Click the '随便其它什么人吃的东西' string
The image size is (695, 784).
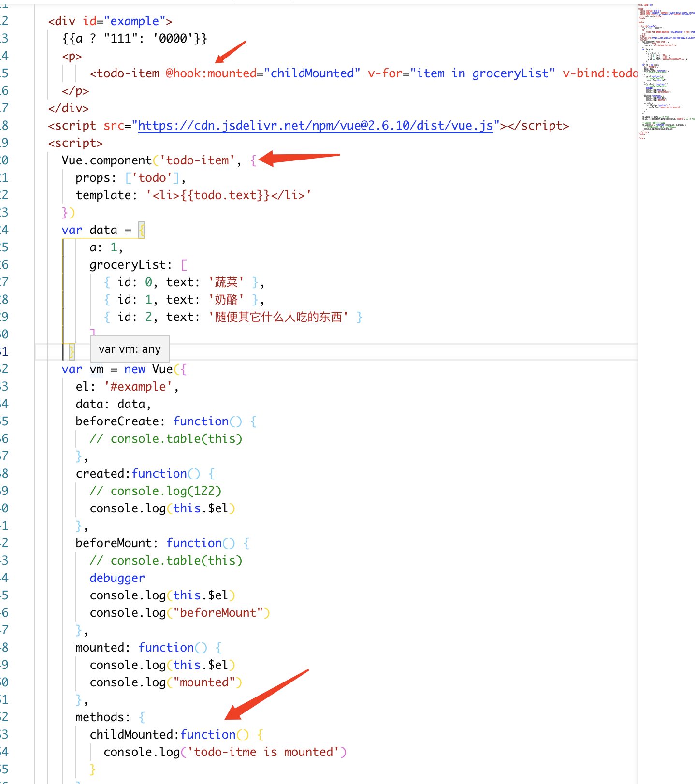278,317
